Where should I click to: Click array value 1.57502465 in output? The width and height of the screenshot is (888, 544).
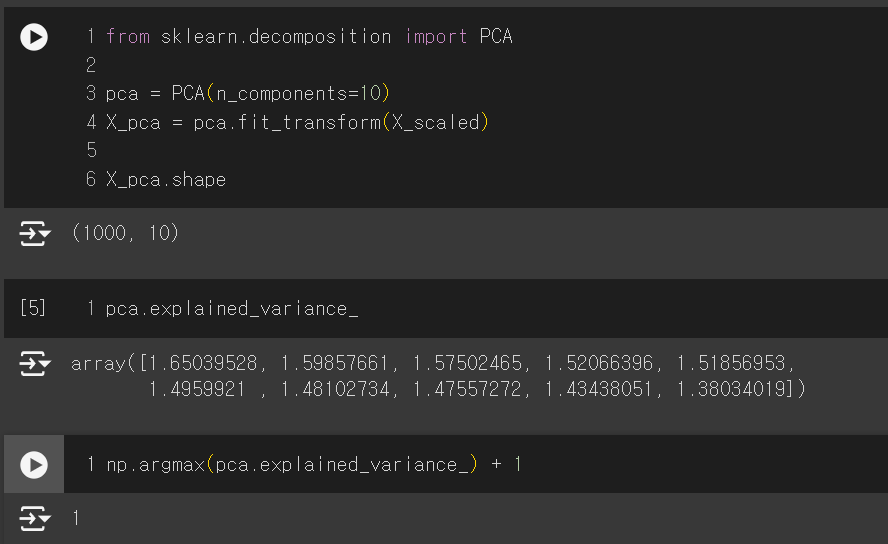tap(467, 363)
